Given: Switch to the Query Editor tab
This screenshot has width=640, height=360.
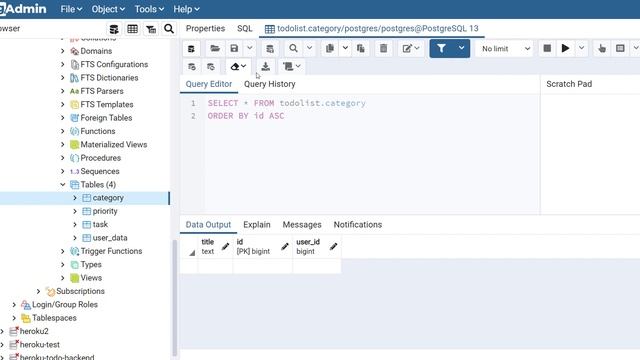Looking at the screenshot, I should tap(209, 84).
